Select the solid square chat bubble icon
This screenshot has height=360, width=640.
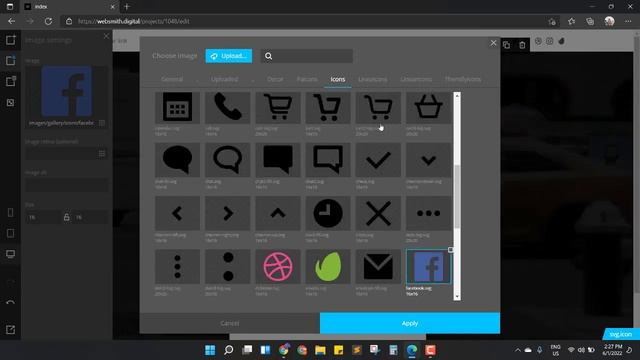278,160
